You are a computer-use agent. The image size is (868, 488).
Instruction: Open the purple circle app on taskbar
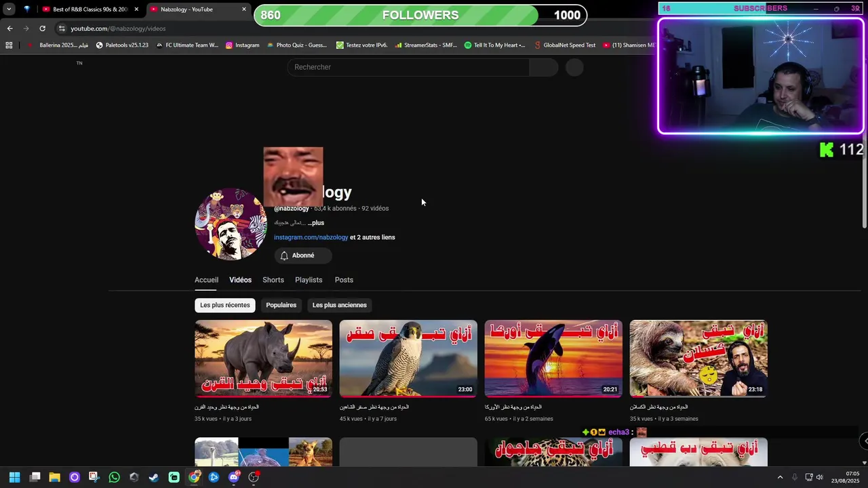(75, 477)
